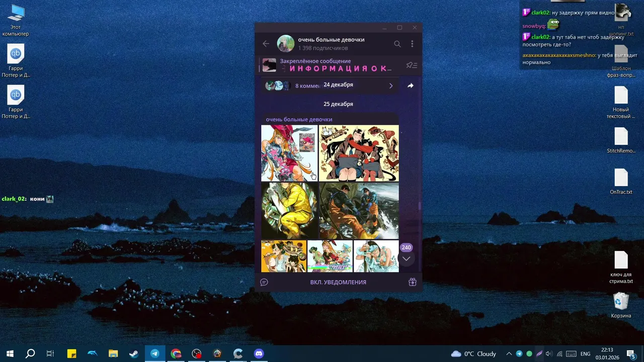This screenshot has width=644, height=362.
Task: Click Telegram icon in system tray
Action: [519, 353]
